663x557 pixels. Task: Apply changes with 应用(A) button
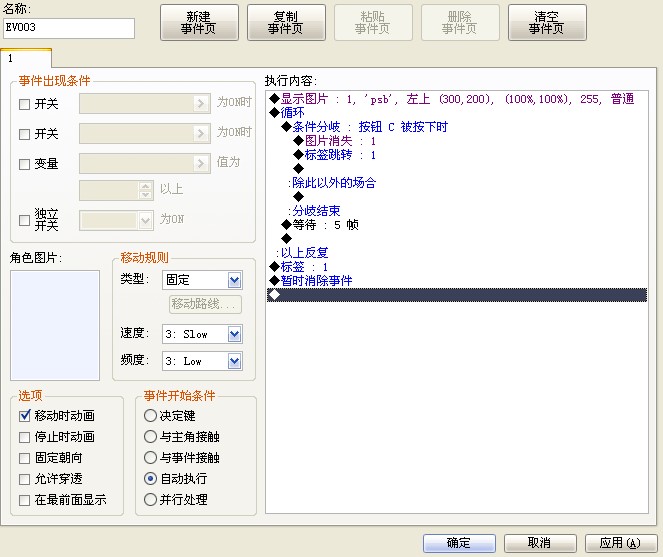click(621, 543)
